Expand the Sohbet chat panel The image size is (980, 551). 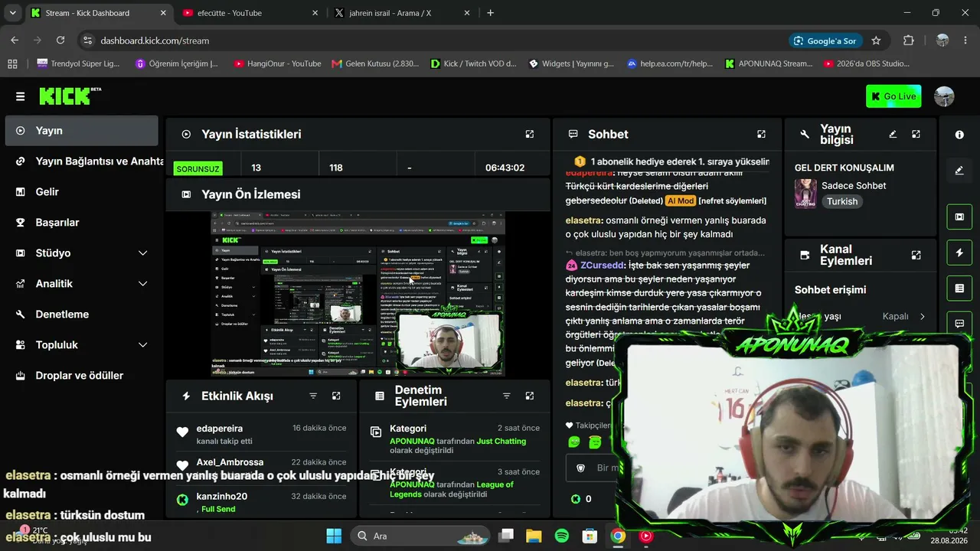tap(761, 134)
